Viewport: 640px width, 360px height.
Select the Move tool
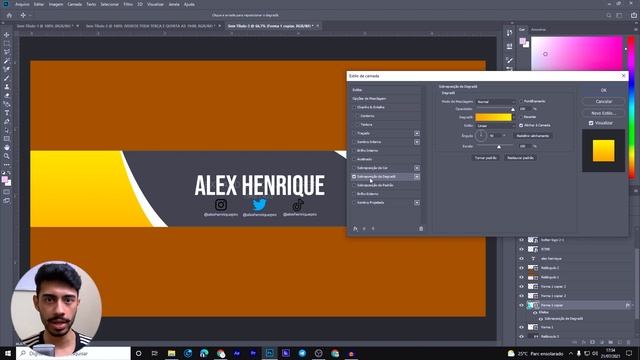click(7, 35)
